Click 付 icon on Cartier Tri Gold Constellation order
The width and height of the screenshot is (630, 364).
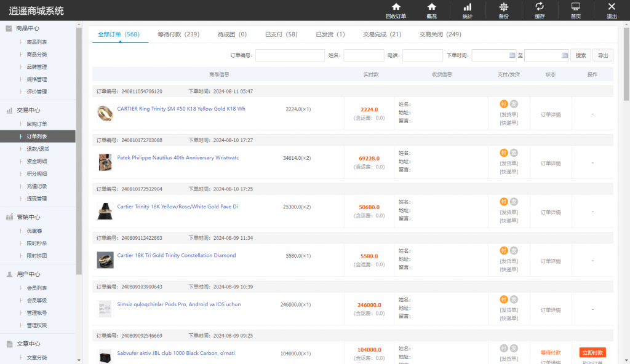(504, 251)
